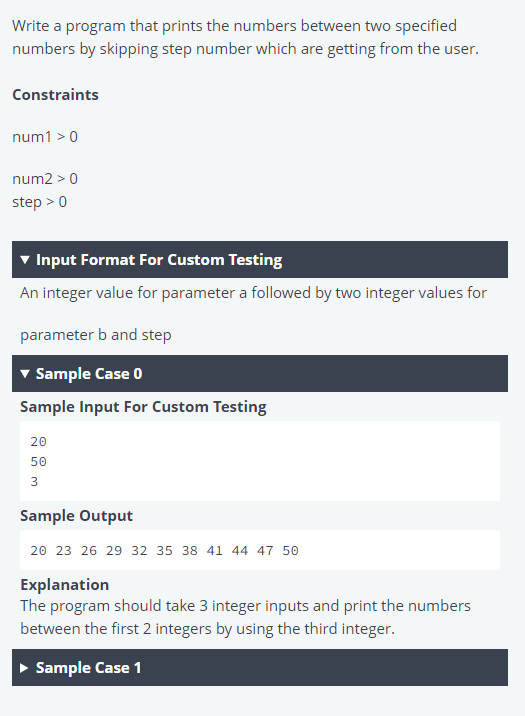
Task: Click the Sample Output heading
Action: click(x=76, y=516)
